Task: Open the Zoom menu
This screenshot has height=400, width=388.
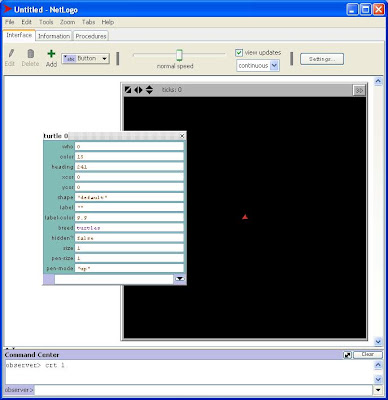Action: coord(67,22)
